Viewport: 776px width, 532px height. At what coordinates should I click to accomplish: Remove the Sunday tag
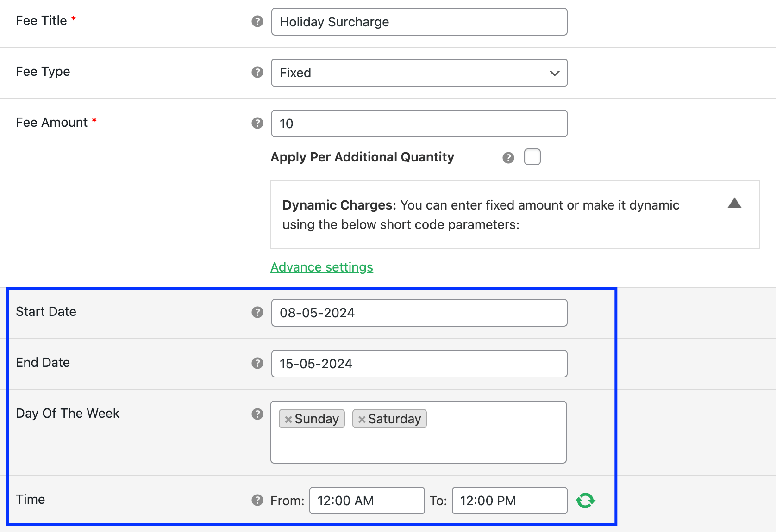288,419
